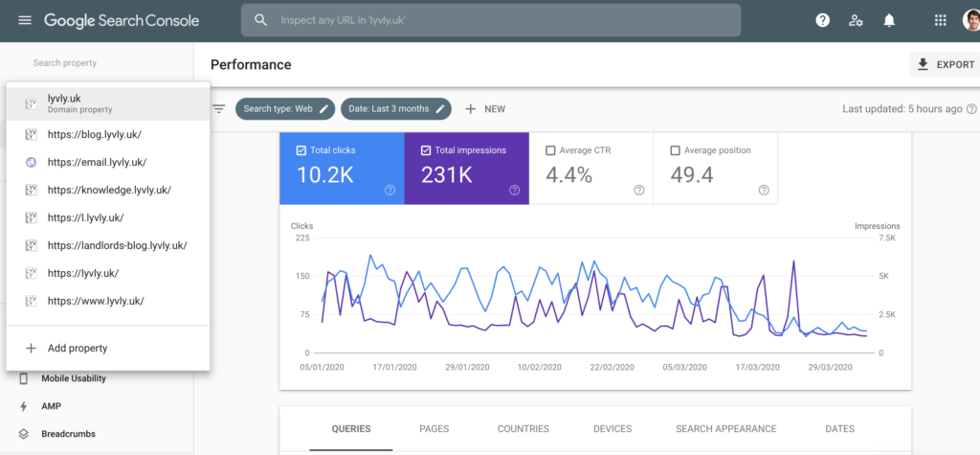Select lyvly.uk domain property

click(x=108, y=102)
